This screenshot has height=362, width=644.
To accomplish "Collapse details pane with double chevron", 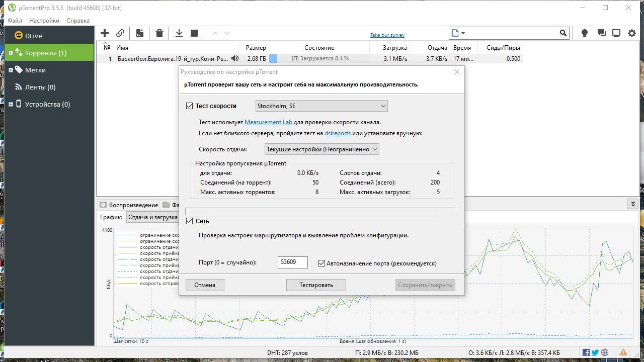I will 633,204.
